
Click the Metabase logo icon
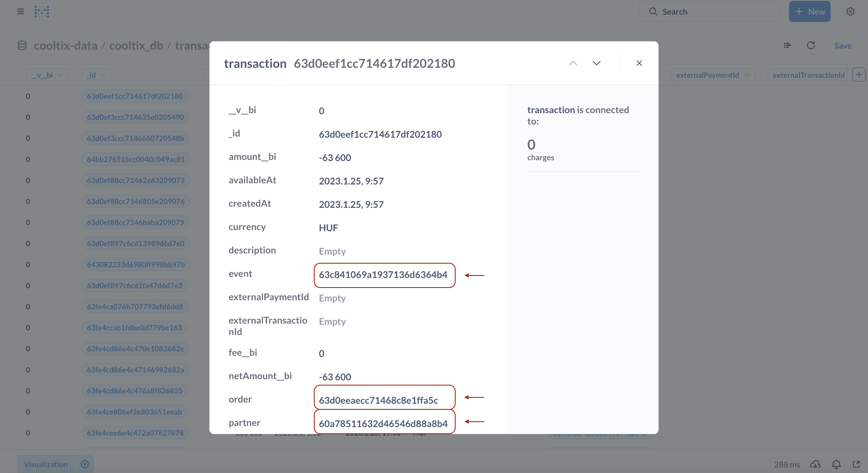pyautogui.click(x=42, y=11)
